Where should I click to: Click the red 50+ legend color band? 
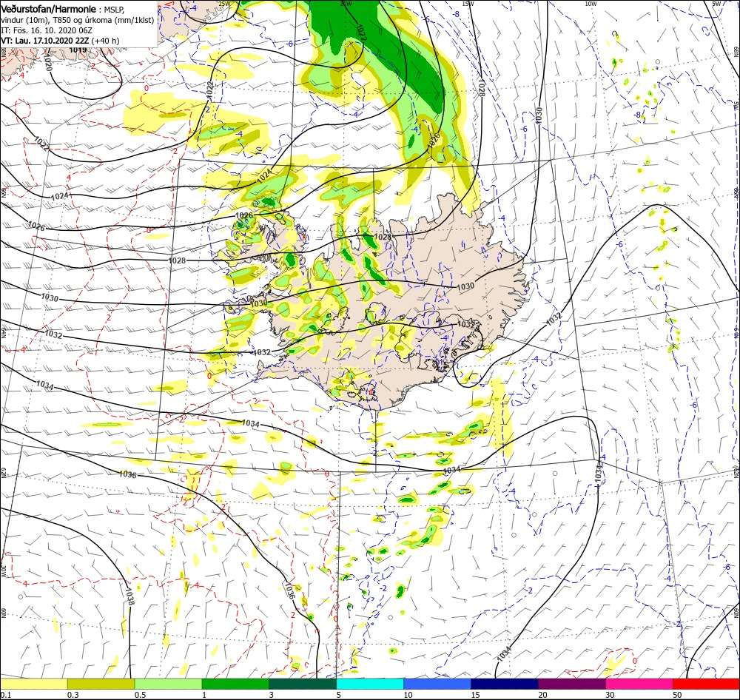click(706, 684)
